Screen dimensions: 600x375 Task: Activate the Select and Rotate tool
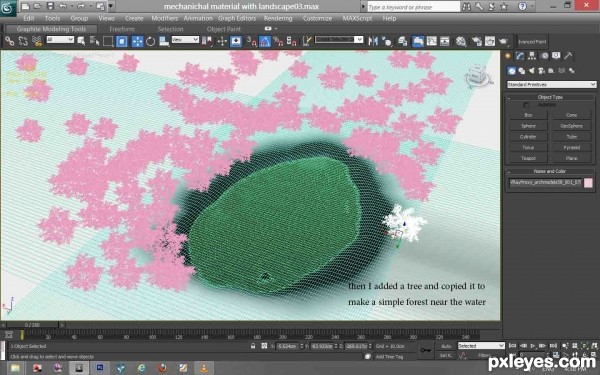150,41
